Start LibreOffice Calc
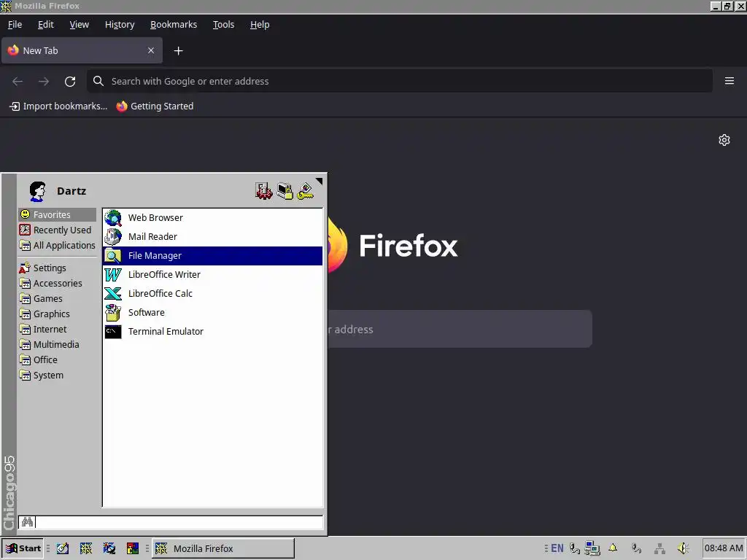The image size is (747, 560). 213,294
